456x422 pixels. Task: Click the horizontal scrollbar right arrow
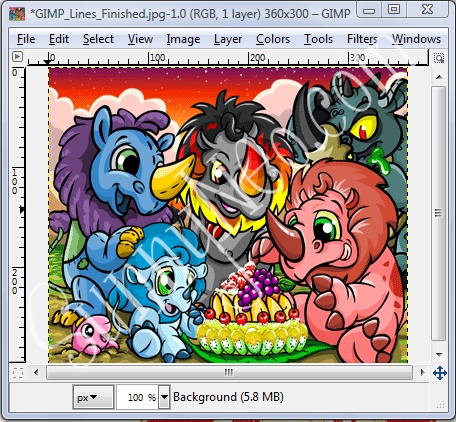(x=422, y=372)
